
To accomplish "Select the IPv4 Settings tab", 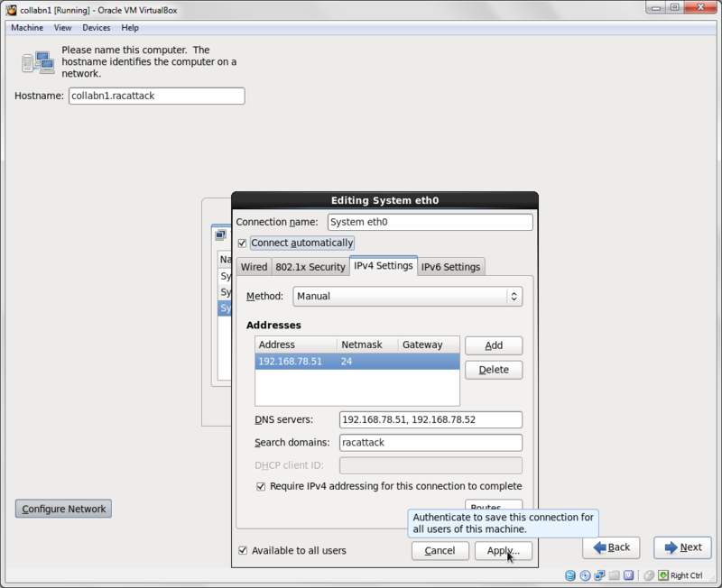I will tap(383, 266).
